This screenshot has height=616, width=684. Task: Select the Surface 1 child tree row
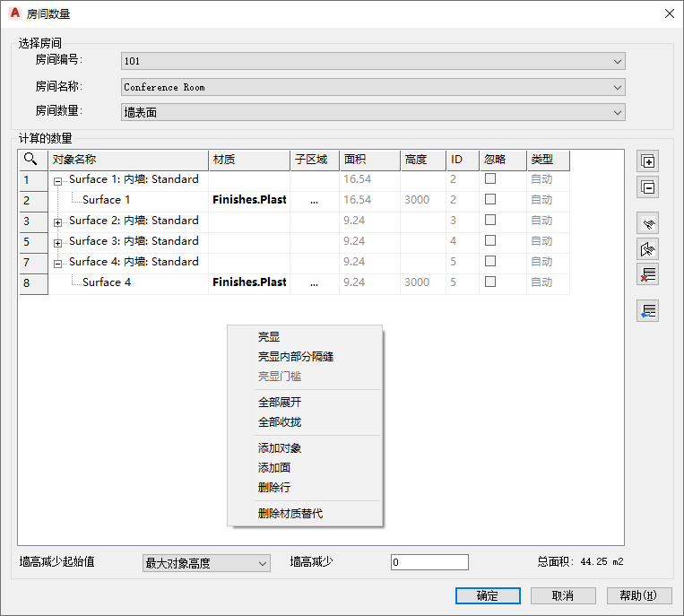106,200
